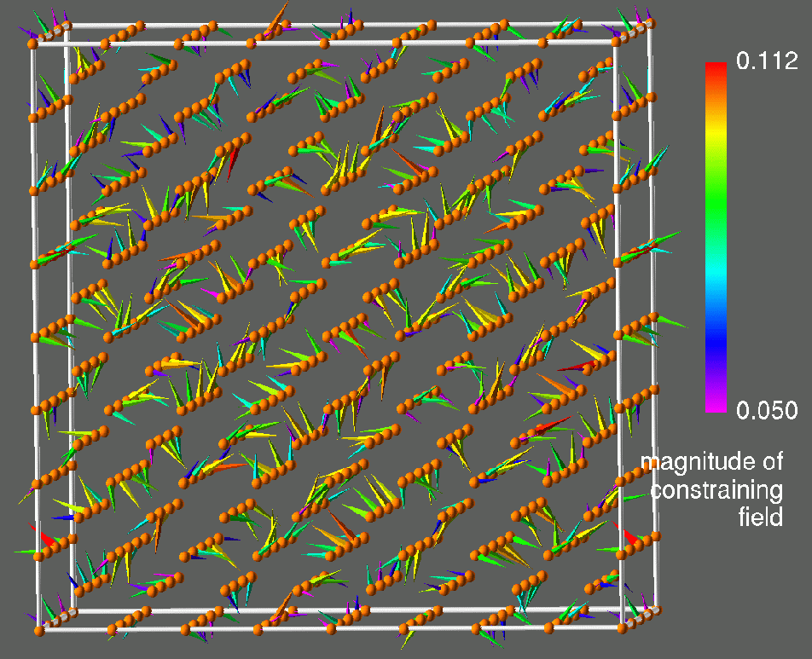Click the maximum value label 0.112
The width and height of the screenshot is (812, 659).
tap(767, 61)
